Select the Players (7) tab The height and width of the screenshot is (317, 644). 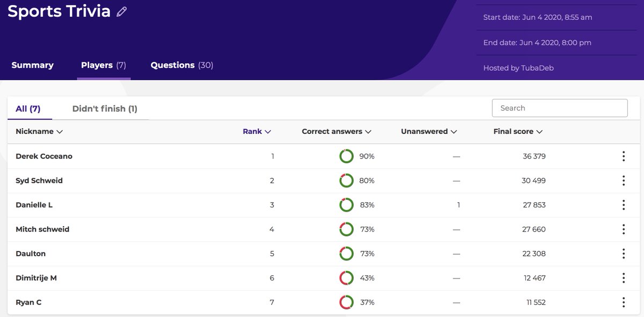point(104,65)
